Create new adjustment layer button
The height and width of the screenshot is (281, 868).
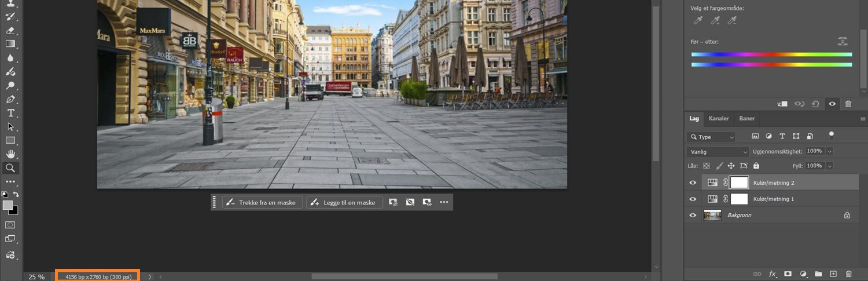coord(803,273)
